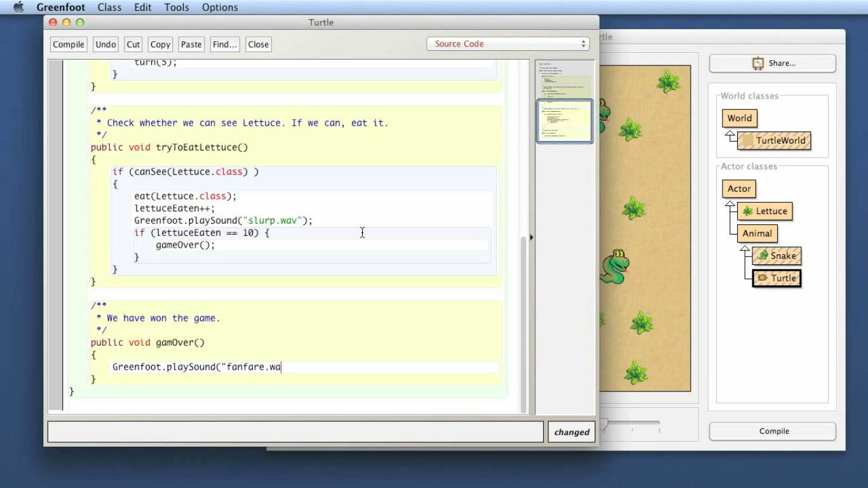Select the Animal class
Viewport: 868px width, 488px height.
757,233
